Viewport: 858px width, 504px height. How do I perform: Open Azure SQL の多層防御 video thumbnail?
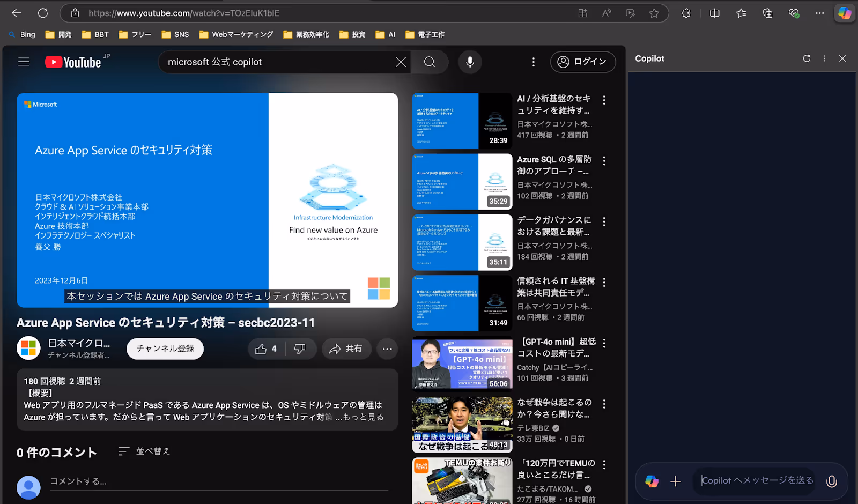pos(462,182)
